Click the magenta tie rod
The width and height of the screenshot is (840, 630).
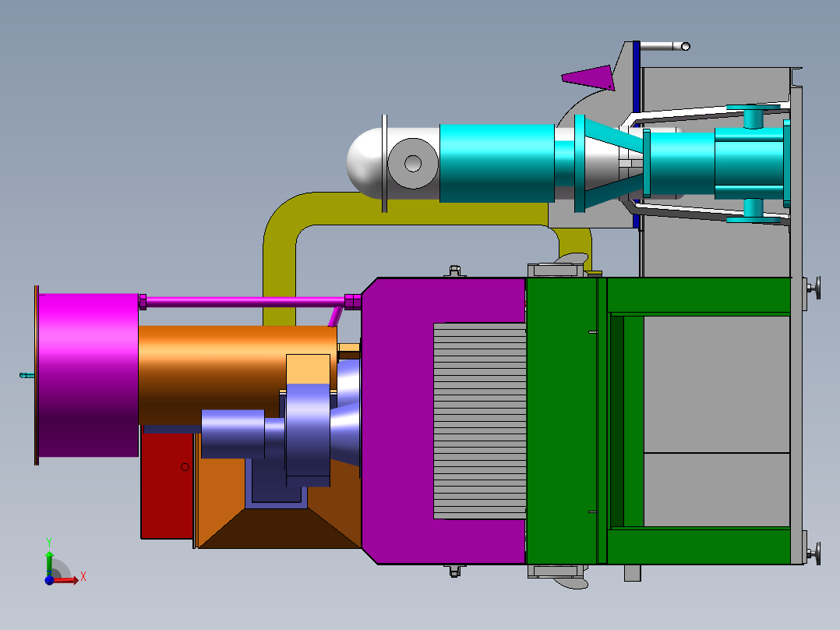click(245, 302)
